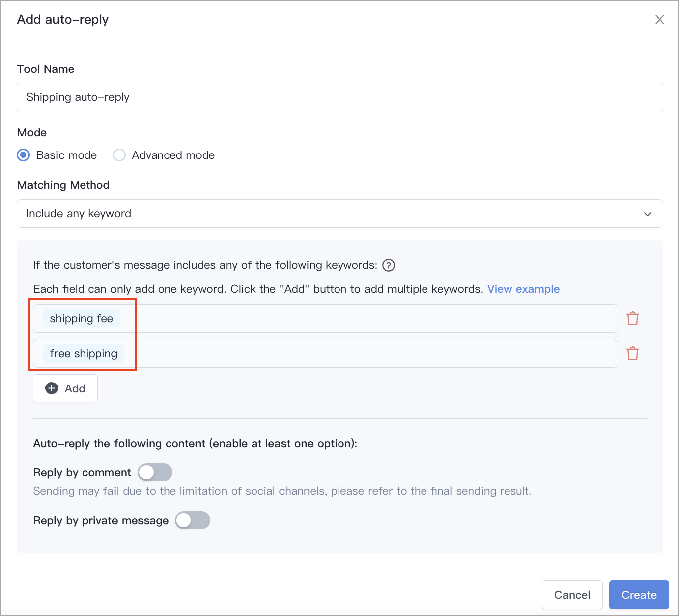
Task: Click the shipping fee keyword field
Action: point(326,318)
